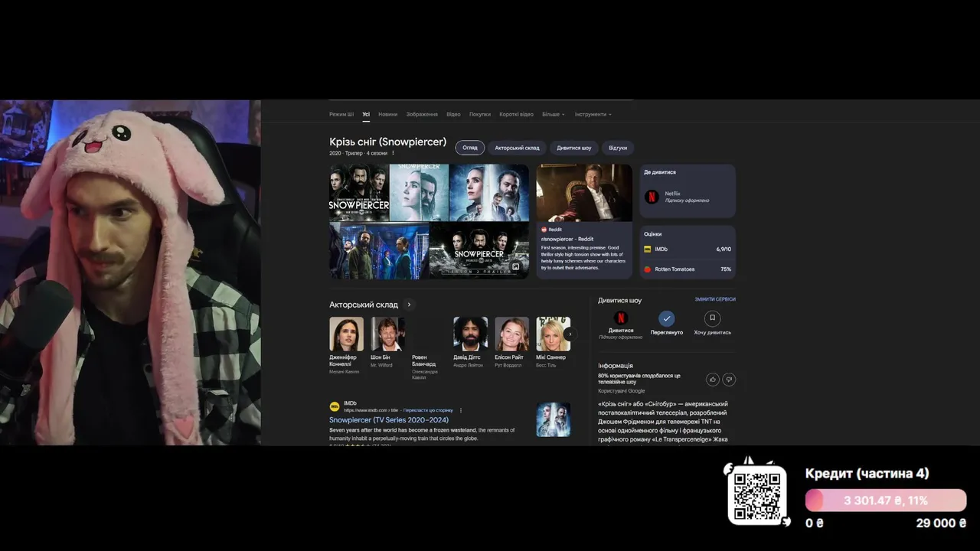Click Перекласти цю сторінку link
This screenshot has width=980, height=551.
click(428, 410)
